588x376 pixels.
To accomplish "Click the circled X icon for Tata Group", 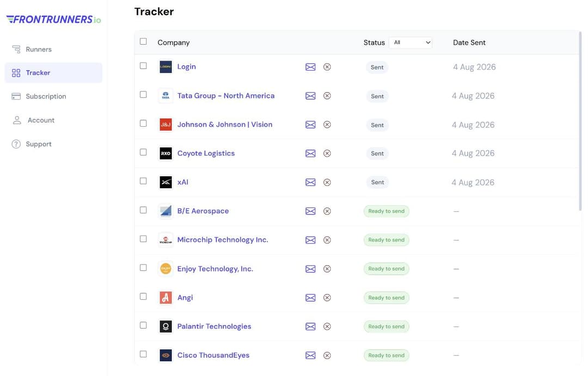I will 327,96.
